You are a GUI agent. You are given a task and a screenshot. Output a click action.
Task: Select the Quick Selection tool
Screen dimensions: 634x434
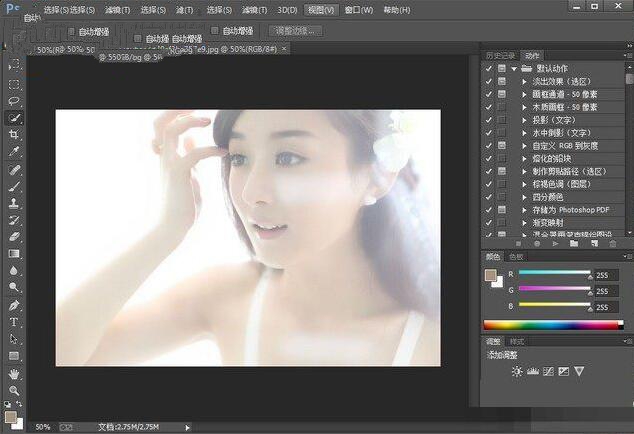click(x=14, y=118)
